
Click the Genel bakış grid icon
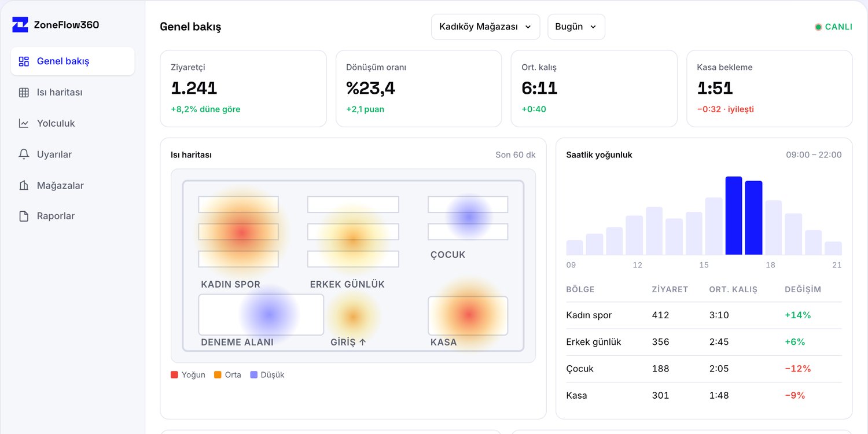point(24,61)
